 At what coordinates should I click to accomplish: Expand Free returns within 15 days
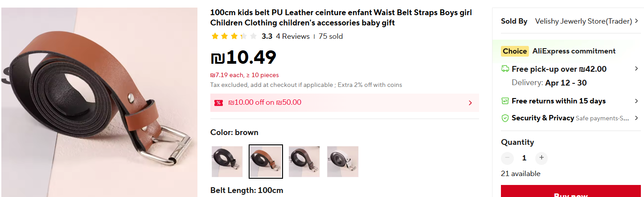click(x=636, y=101)
